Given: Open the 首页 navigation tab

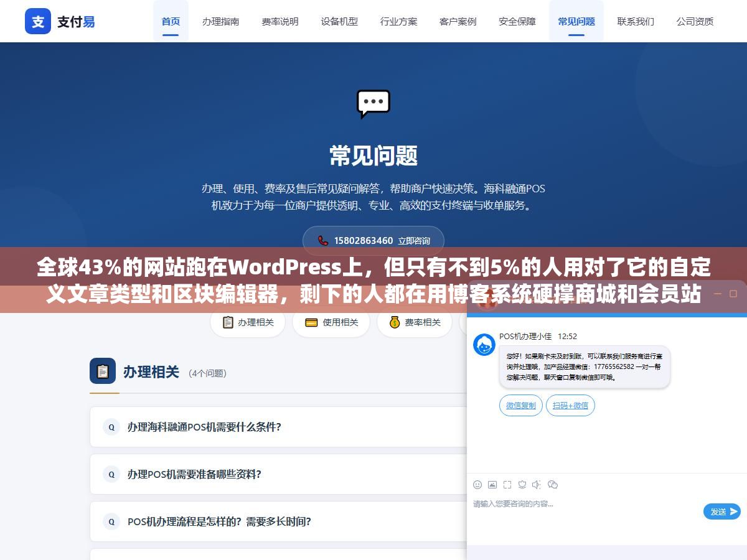Looking at the screenshot, I should tap(171, 21).
